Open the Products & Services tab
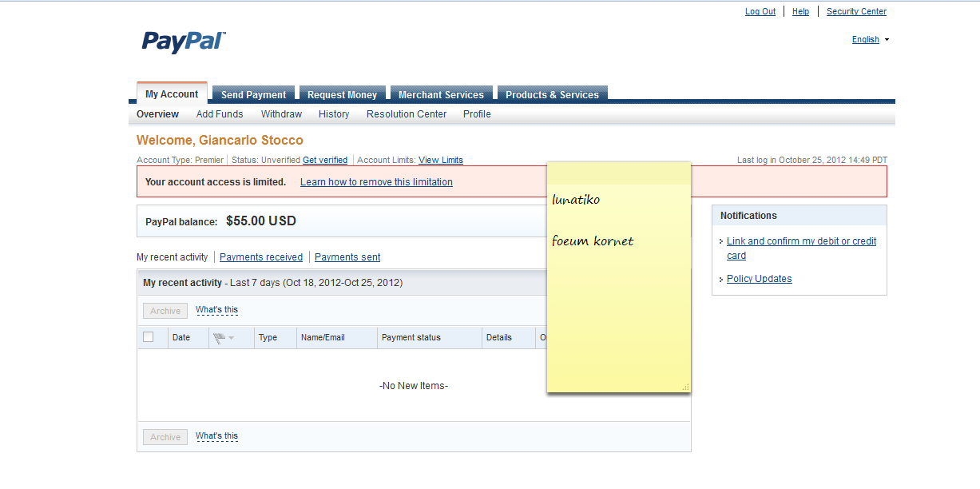 [552, 94]
